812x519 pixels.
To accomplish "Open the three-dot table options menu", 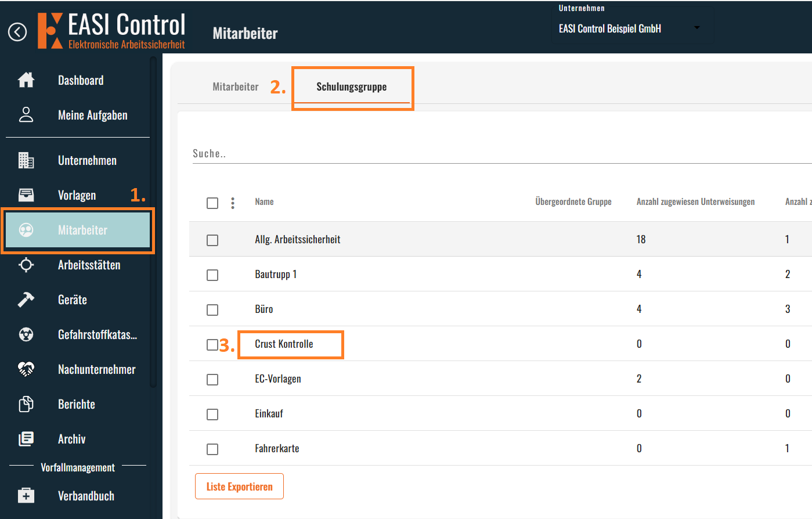I will 233,203.
